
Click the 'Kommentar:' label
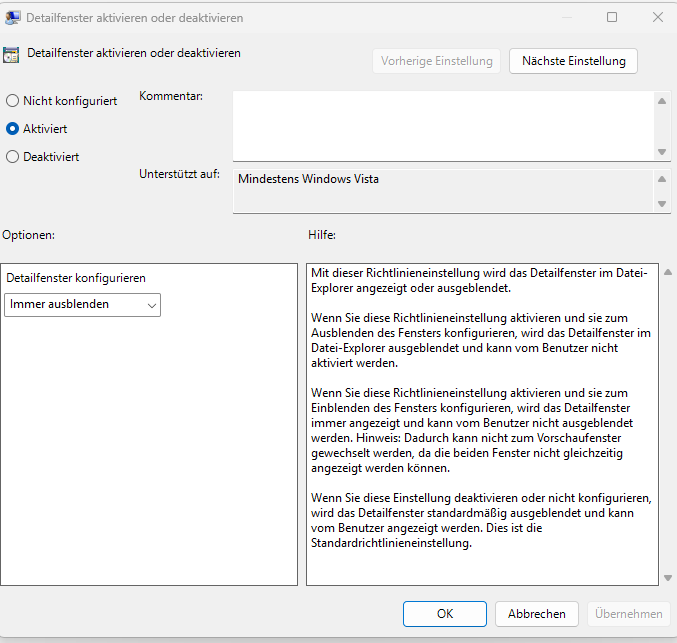(171, 96)
